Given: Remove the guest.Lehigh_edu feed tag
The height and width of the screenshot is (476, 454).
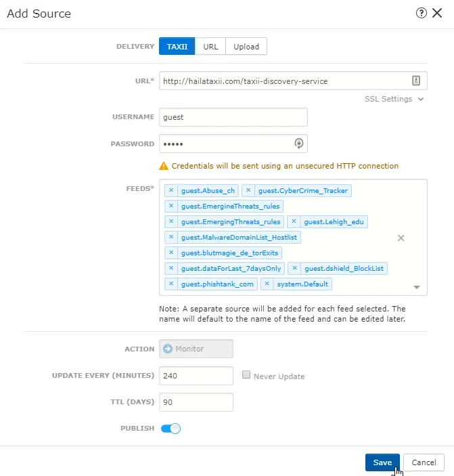Looking at the screenshot, I should (x=294, y=221).
